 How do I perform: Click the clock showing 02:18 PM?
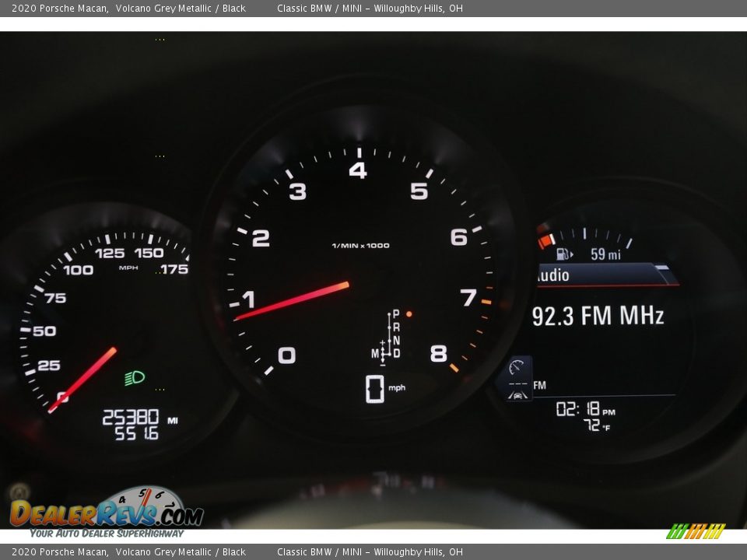click(585, 409)
